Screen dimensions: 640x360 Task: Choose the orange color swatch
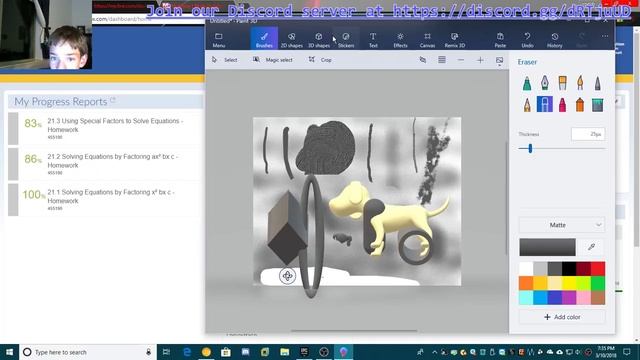click(526, 283)
